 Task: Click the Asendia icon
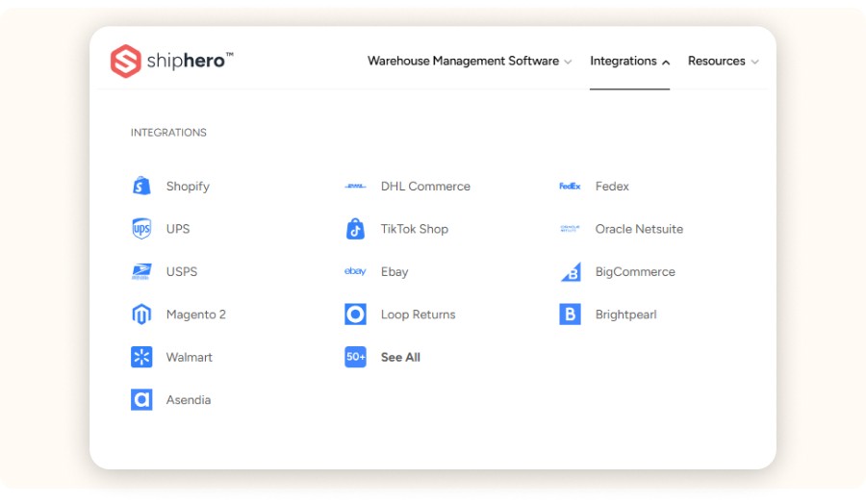point(141,400)
